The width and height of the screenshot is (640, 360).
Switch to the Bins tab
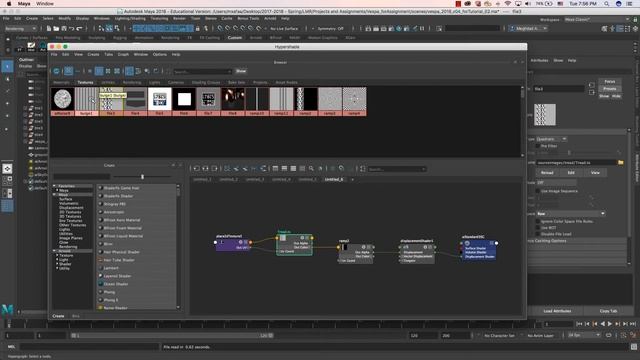coord(76,316)
